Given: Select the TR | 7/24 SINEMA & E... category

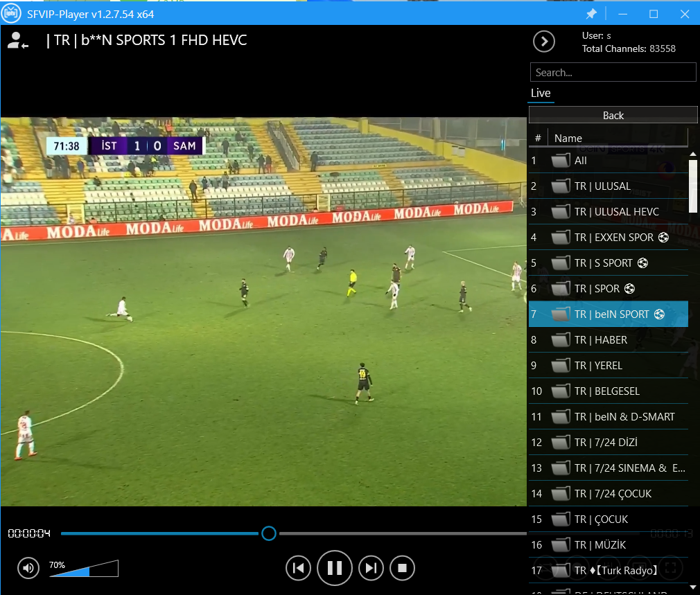Looking at the screenshot, I should point(608,468).
